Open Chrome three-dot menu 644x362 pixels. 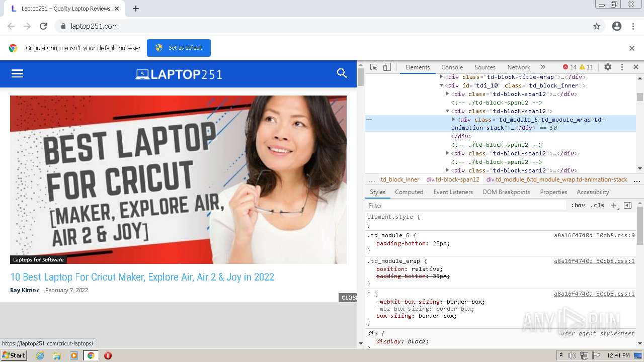point(633,26)
